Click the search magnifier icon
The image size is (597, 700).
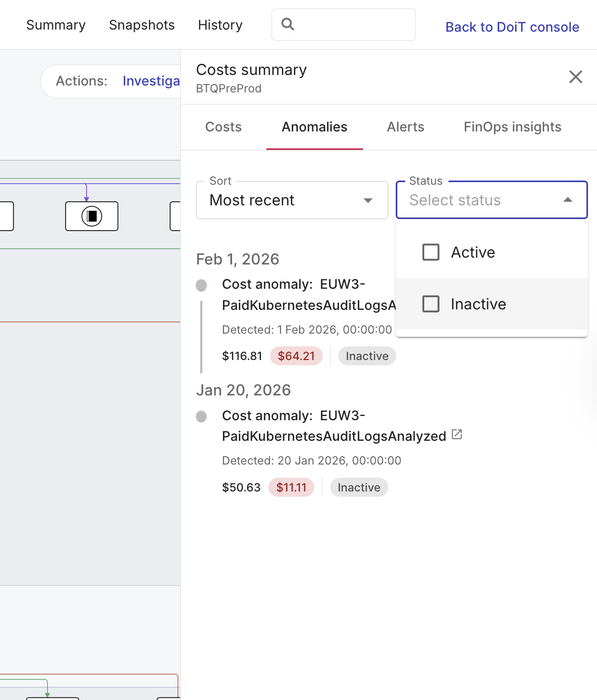click(287, 24)
